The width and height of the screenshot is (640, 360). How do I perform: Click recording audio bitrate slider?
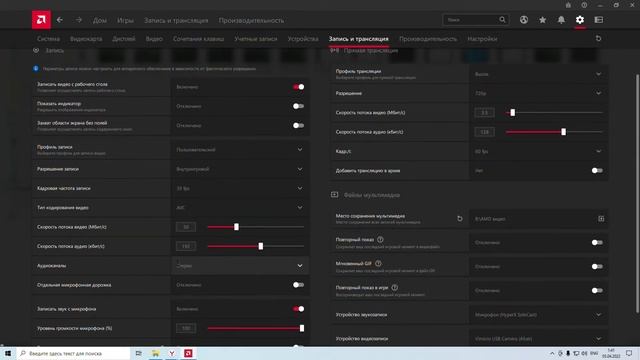coord(256,246)
